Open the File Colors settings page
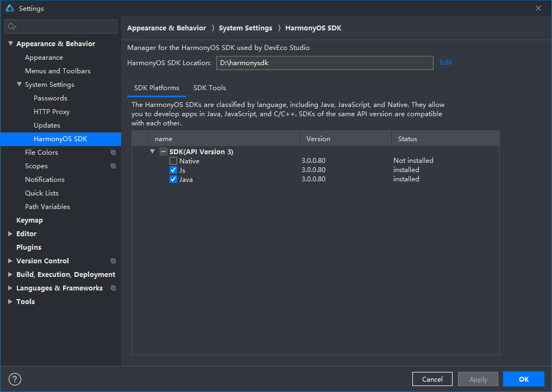552x392 pixels. click(x=41, y=153)
